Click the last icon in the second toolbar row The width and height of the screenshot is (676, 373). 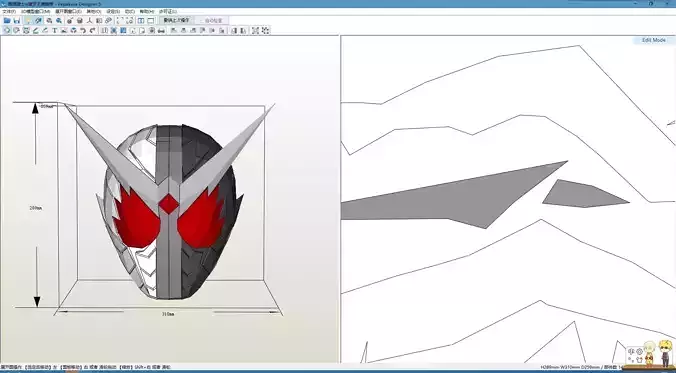coord(266,30)
